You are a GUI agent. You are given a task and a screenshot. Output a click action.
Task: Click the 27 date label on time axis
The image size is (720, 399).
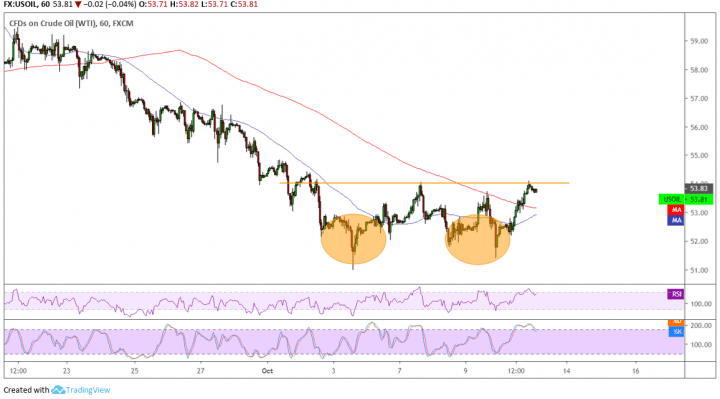pos(201,371)
